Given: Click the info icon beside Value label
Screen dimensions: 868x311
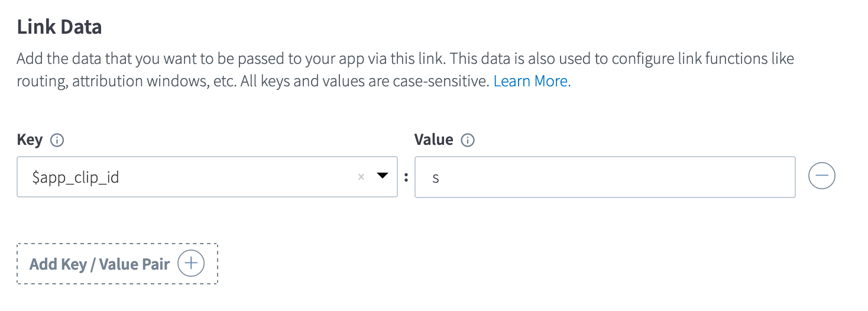Looking at the screenshot, I should click(x=468, y=141).
